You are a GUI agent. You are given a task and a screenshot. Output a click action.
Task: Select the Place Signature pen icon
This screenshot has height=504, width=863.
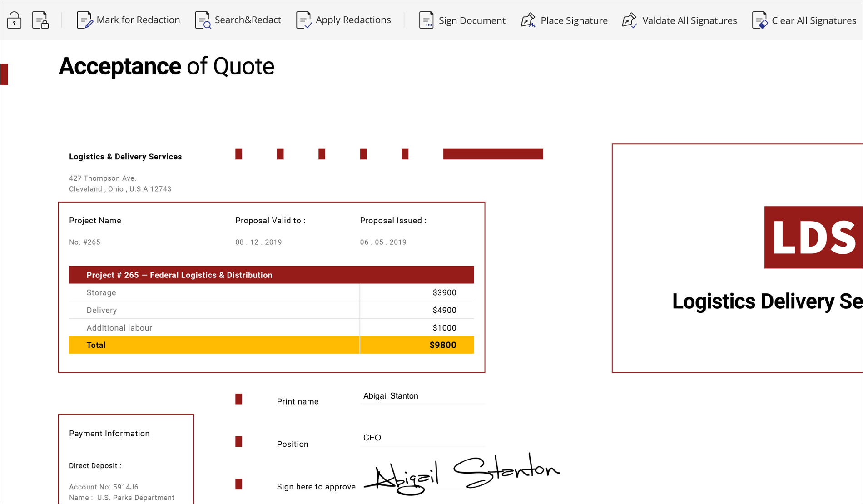click(x=528, y=20)
